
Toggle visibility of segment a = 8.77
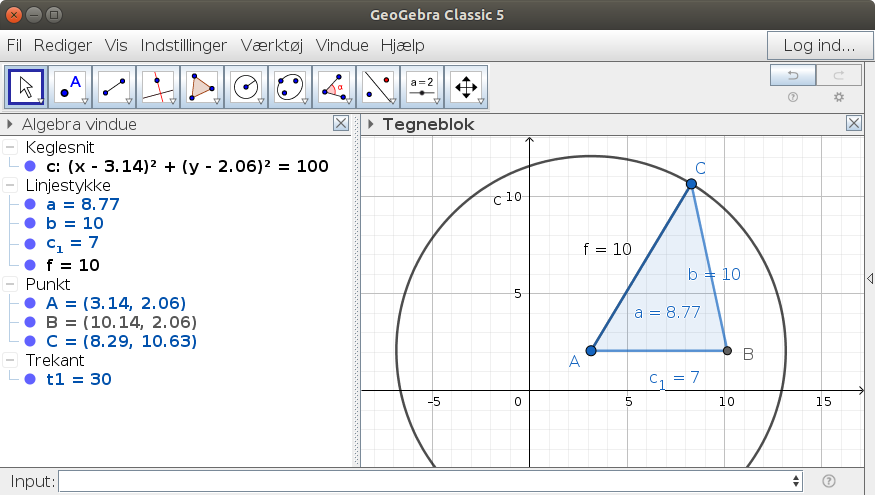pyautogui.click(x=30, y=204)
